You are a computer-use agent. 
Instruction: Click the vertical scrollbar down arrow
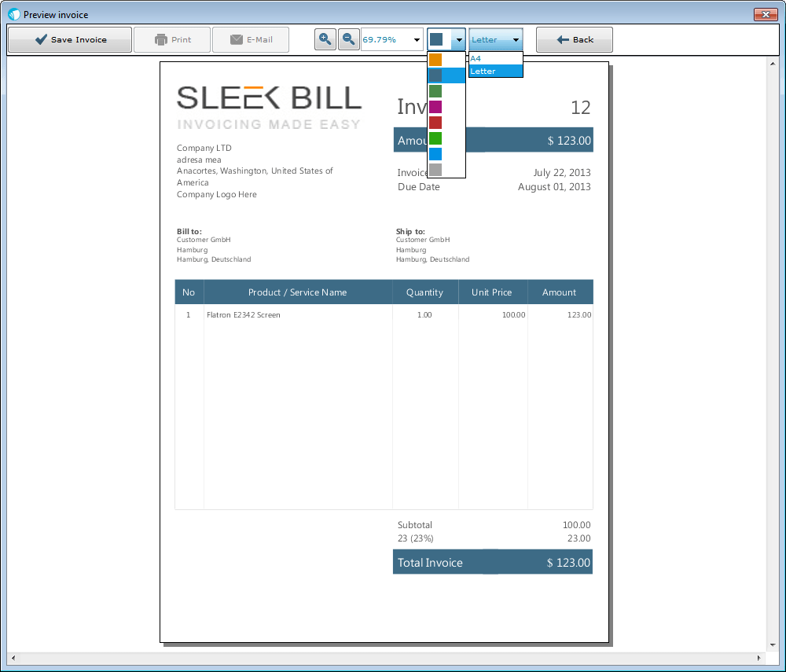click(772, 644)
